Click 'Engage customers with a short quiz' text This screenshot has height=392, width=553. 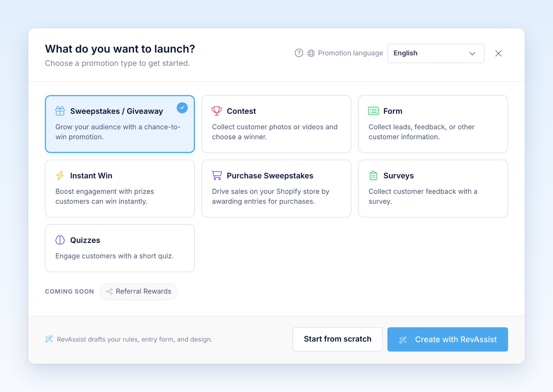coord(114,256)
